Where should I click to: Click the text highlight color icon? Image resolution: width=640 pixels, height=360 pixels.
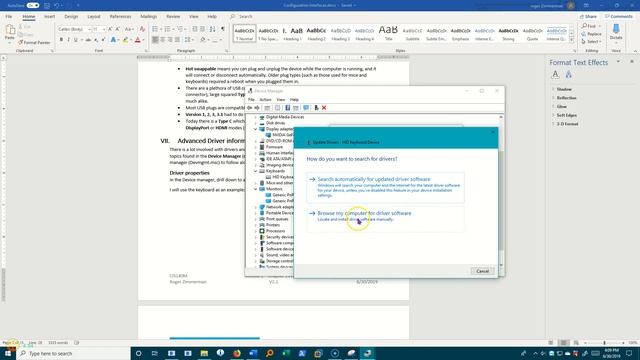[x=126, y=40]
